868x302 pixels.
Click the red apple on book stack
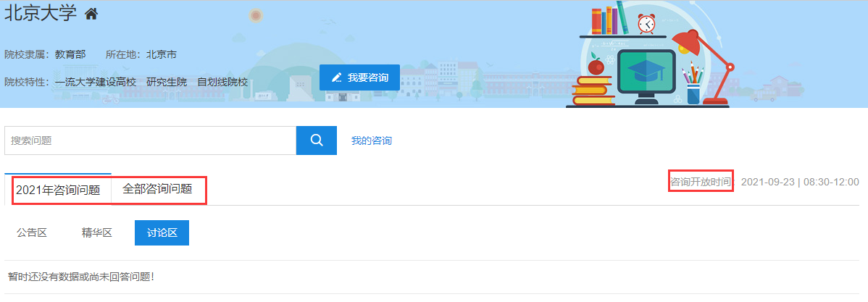596,67
